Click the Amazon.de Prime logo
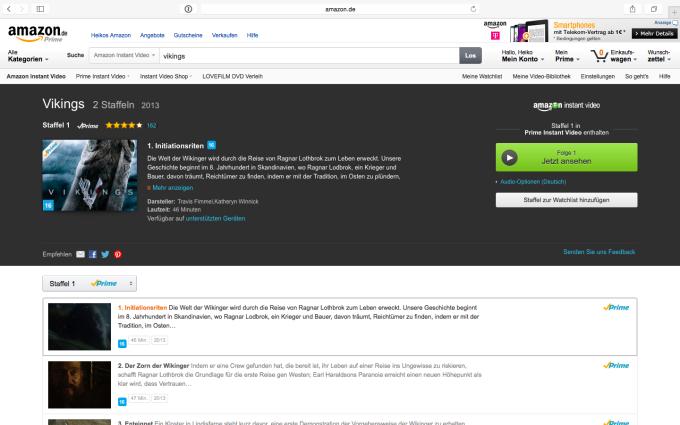680x425 pixels. (x=38, y=33)
